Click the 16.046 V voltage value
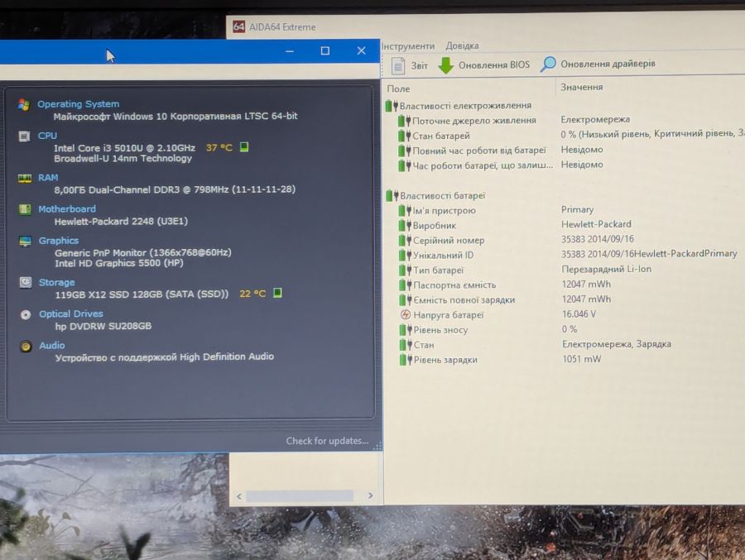 pyautogui.click(x=579, y=314)
